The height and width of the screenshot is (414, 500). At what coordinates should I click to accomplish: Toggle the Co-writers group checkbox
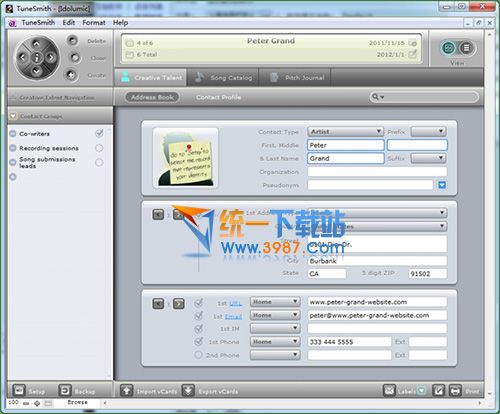click(x=99, y=134)
